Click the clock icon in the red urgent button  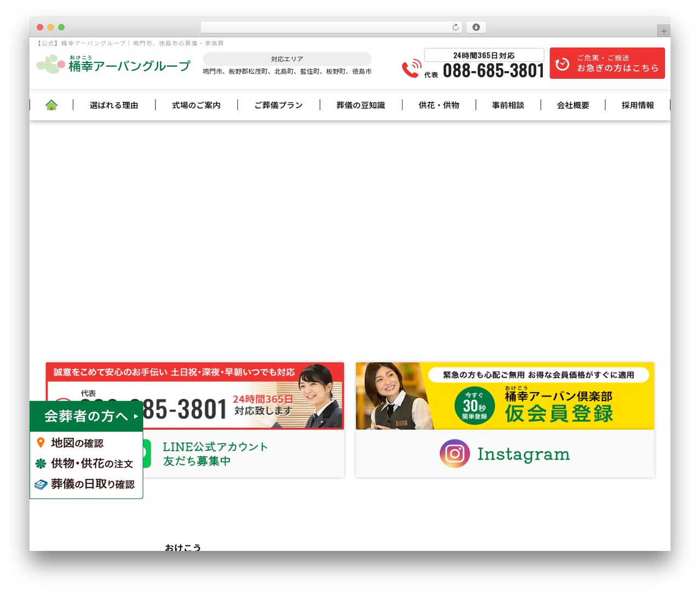[x=562, y=63]
